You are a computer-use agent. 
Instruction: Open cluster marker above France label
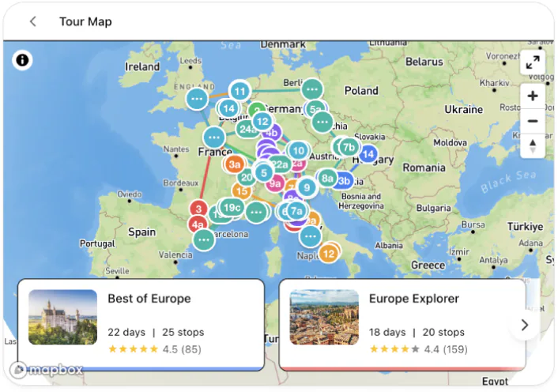[x=214, y=138]
